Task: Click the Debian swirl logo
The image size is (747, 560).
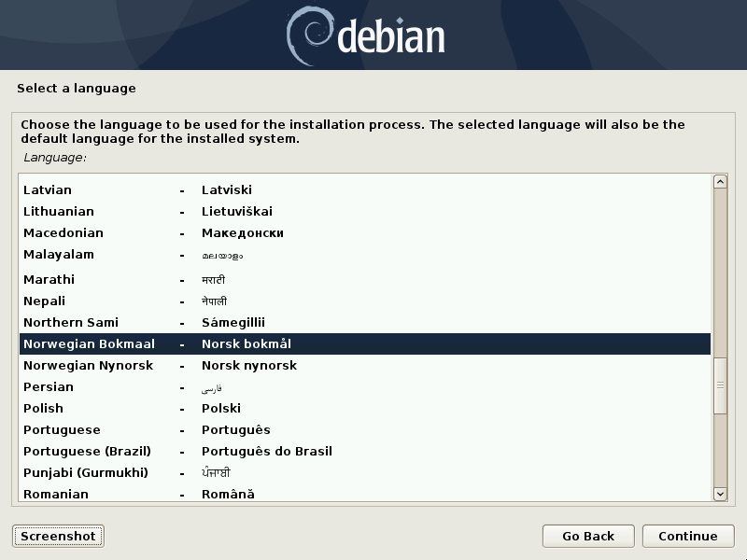Action: [x=309, y=35]
